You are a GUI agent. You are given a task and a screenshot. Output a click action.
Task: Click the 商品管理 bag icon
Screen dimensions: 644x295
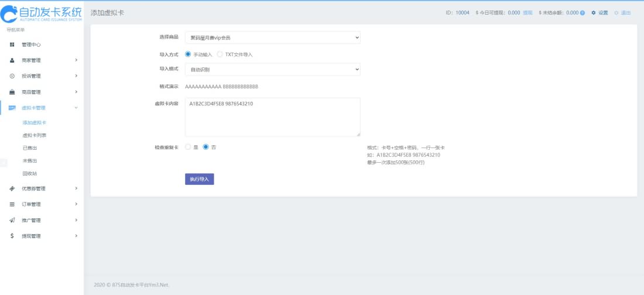[x=12, y=92]
